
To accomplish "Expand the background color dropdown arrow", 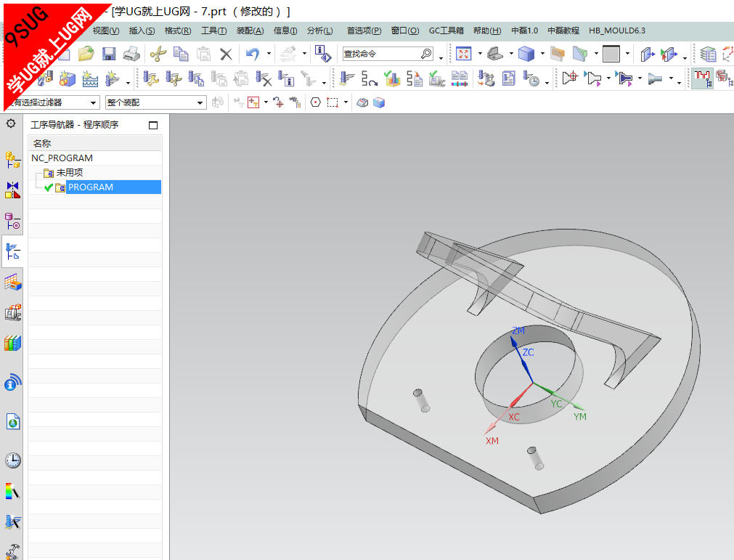I will point(627,54).
